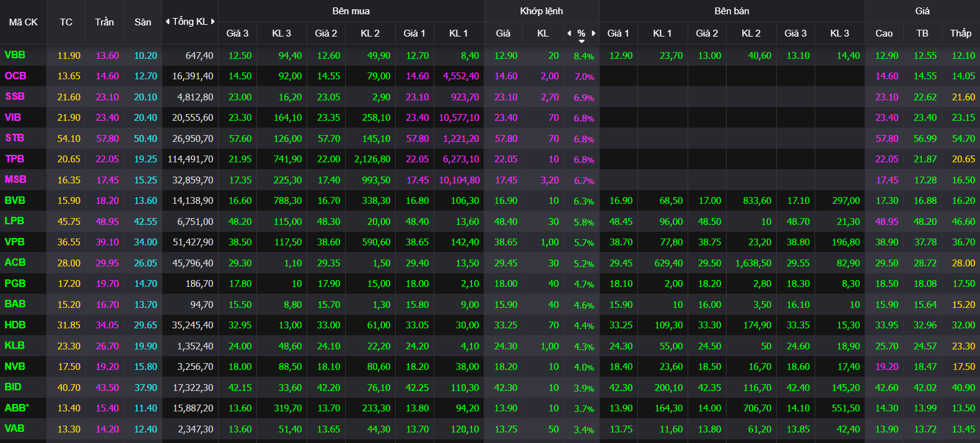Choose BID stock row symbol
Image resolution: width=980 pixels, height=443 pixels.
[13, 387]
